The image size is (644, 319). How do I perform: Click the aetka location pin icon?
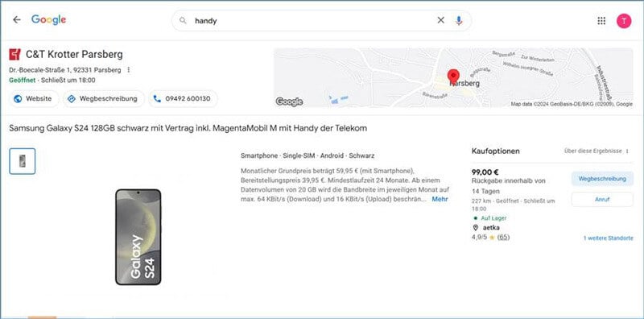476,227
